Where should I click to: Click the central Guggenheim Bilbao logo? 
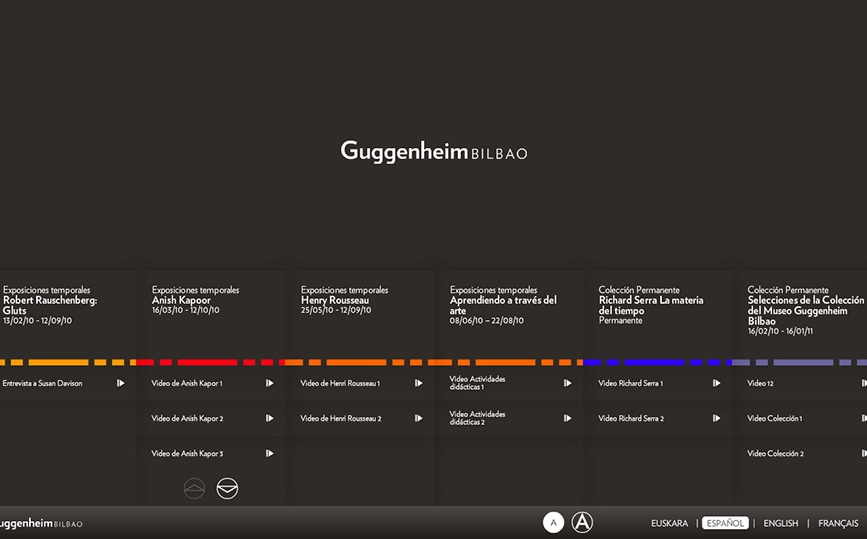433,151
